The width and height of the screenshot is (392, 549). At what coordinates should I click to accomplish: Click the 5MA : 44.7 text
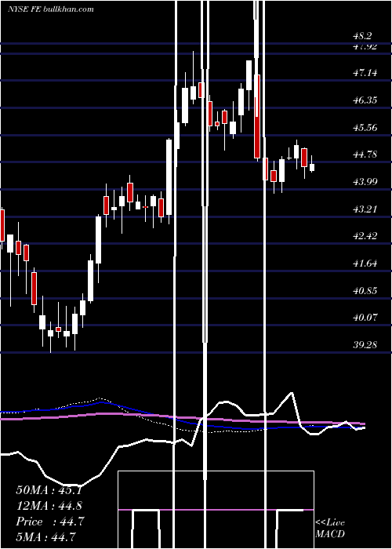pos(45,536)
